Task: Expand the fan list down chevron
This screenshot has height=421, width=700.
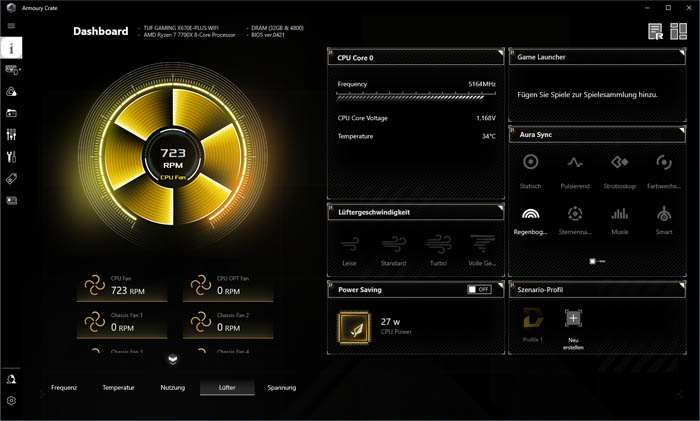Action: (173, 359)
